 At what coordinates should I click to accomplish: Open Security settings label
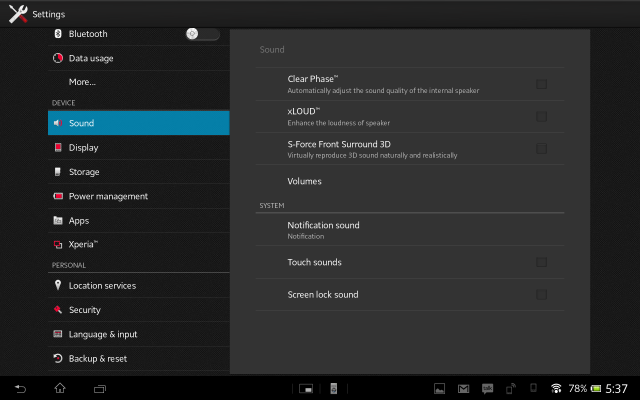point(84,310)
